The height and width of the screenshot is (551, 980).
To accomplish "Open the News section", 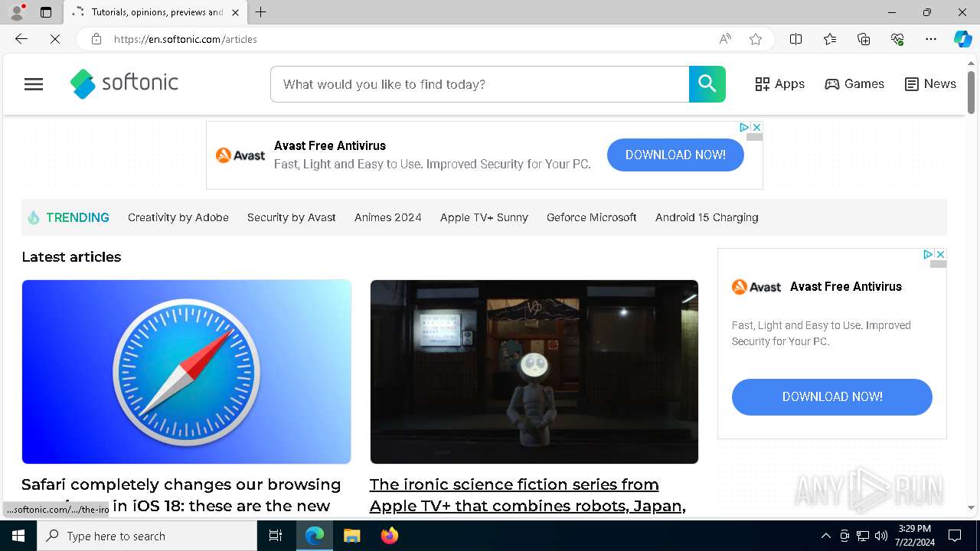I will (930, 84).
